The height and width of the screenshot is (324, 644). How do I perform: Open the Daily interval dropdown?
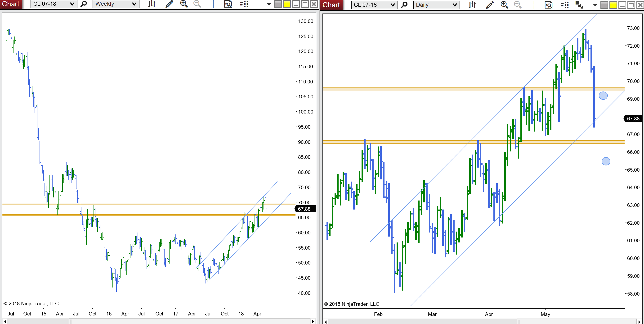436,5
